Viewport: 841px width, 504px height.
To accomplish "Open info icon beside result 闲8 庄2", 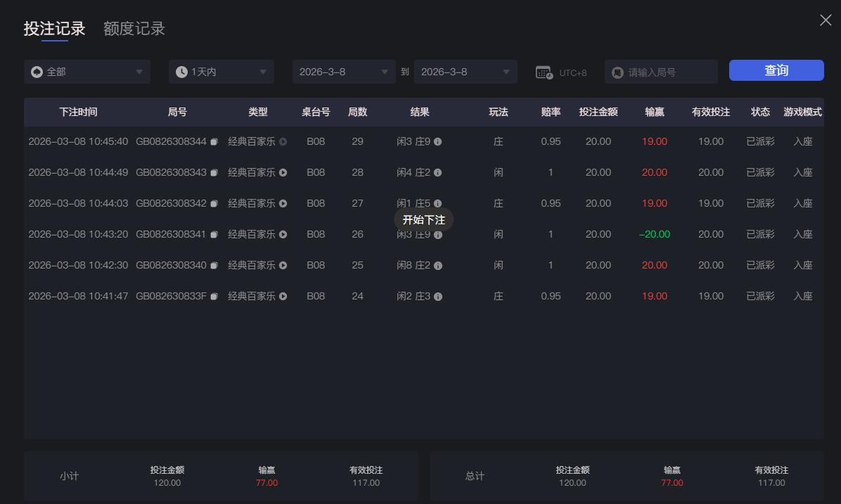I will (437, 265).
